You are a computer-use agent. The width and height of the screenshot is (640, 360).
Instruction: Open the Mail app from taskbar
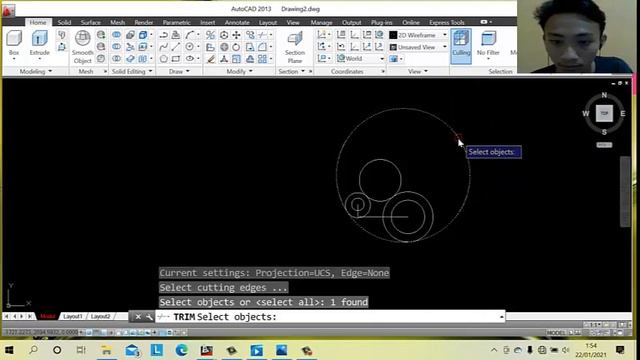click(132, 350)
